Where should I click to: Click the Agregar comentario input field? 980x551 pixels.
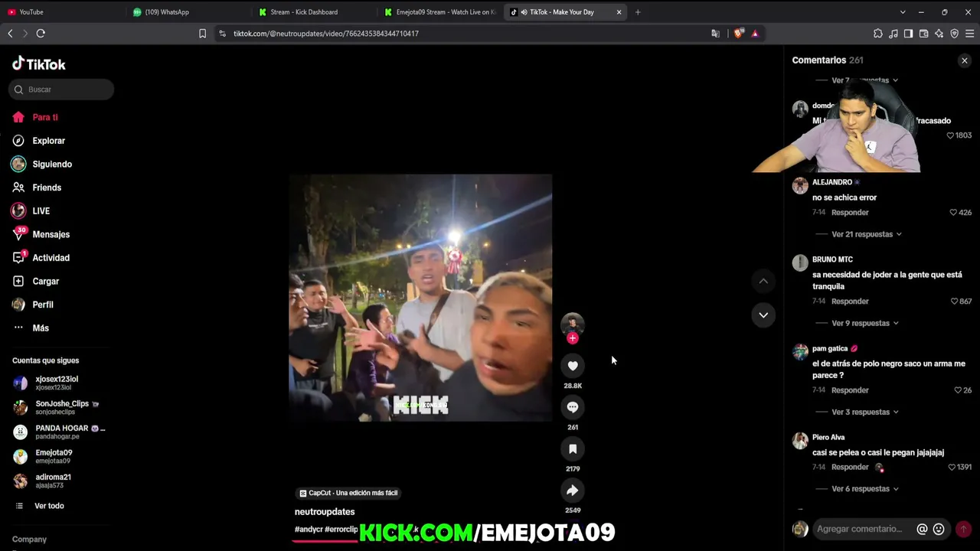860,529
